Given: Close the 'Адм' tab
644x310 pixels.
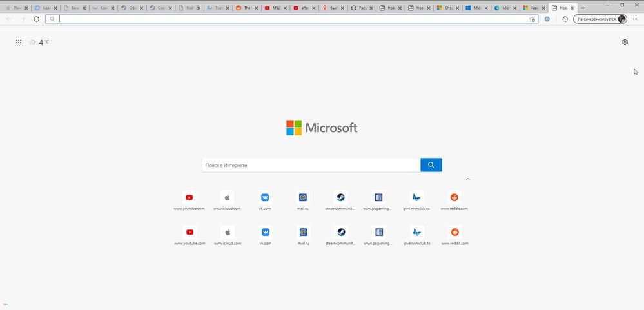Looking at the screenshot, I should 55,8.
